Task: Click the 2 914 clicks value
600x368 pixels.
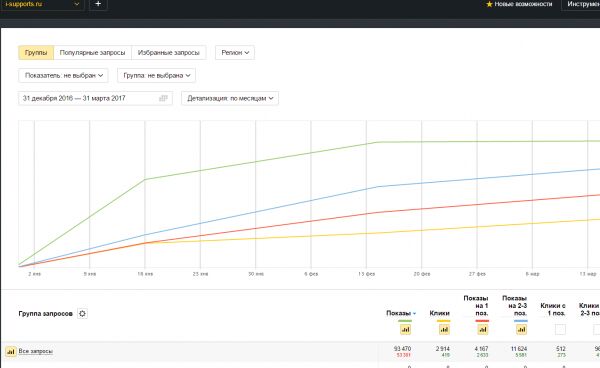Action: (443, 349)
